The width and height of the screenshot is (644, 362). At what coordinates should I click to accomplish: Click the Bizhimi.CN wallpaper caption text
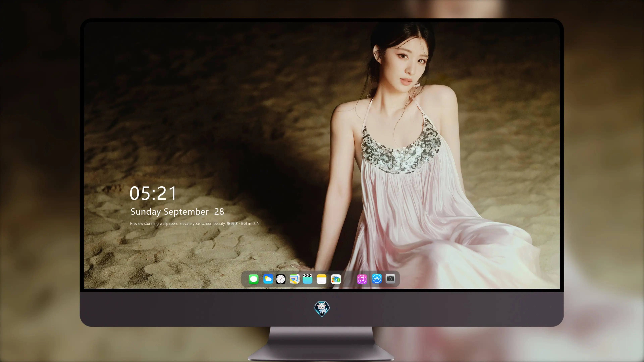click(195, 223)
